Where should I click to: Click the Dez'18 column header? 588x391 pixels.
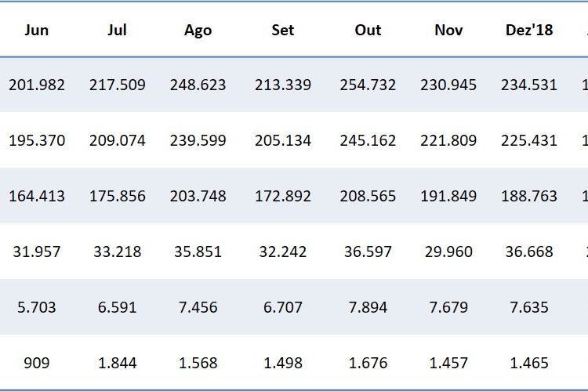click(529, 31)
